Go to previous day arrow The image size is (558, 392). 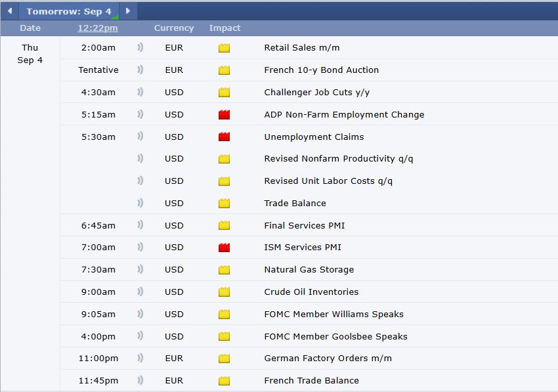(x=10, y=11)
